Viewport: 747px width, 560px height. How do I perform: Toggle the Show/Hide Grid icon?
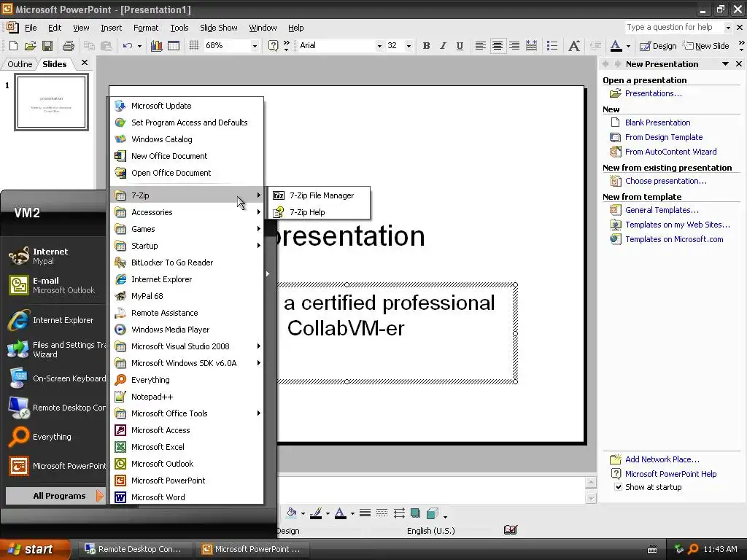point(193,46)
